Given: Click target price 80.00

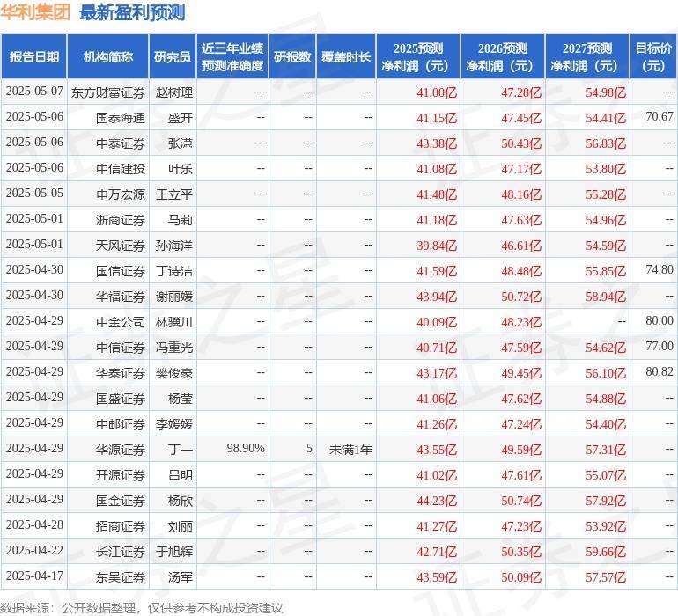Looking at the screenshot, I should [660, 320].
